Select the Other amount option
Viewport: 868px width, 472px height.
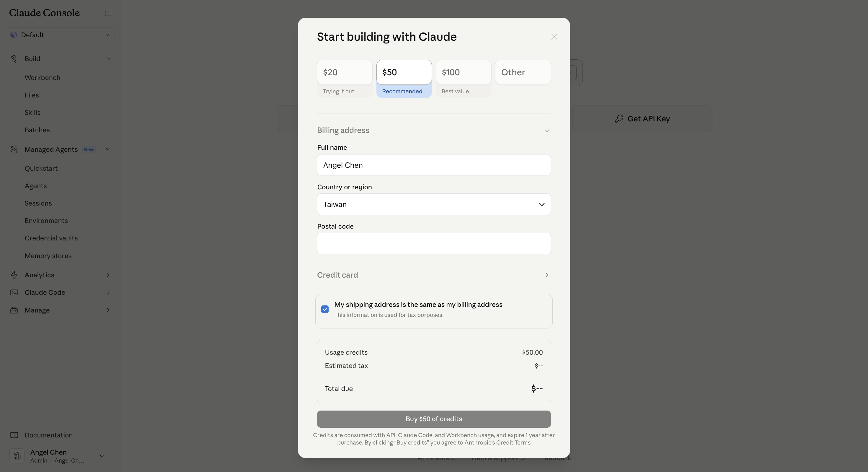coord(522,72)
